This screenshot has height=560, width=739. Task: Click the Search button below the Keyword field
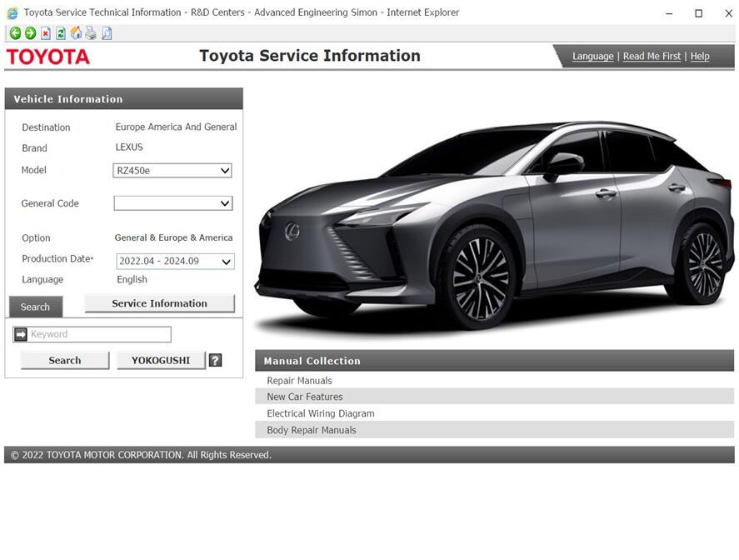tap(65, 360)
